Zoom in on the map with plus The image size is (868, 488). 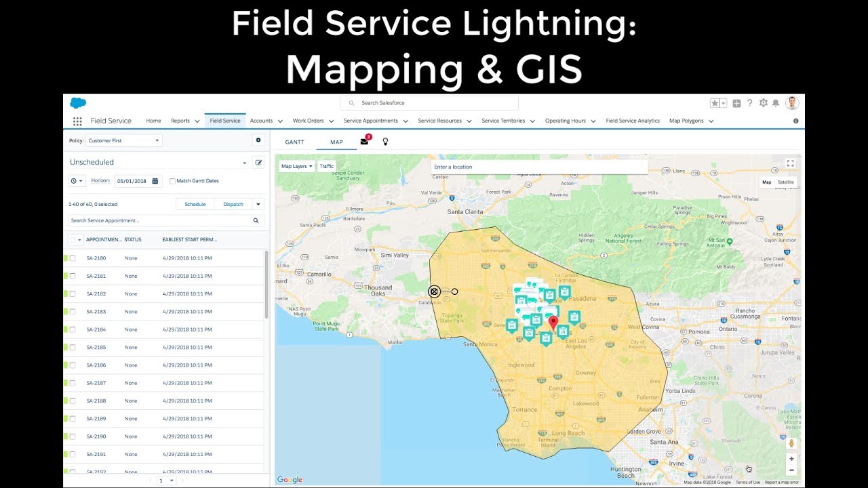click(x=791, y=459)
